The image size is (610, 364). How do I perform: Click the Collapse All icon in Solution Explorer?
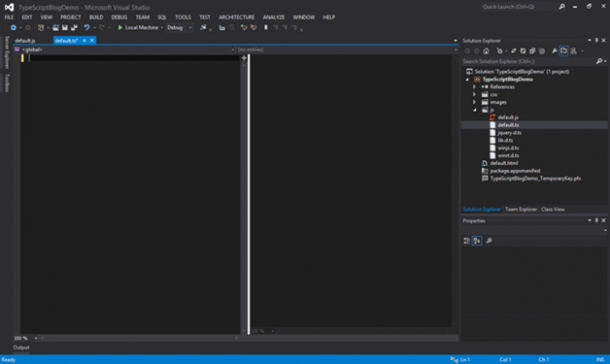tap(532, 51)
